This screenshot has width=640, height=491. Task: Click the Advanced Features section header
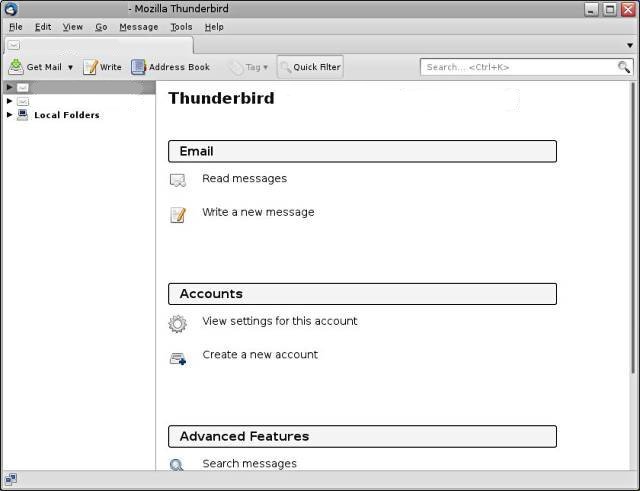pyautogui.click(x=362, y=436)
